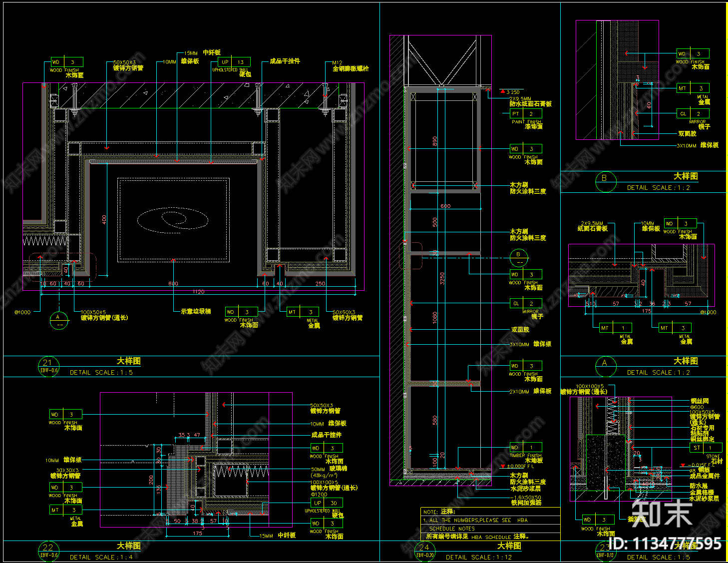Select section callout A below the left detail
Image resolution: width=728 pixels, height=563 pixels.
[x=59, y=320]
